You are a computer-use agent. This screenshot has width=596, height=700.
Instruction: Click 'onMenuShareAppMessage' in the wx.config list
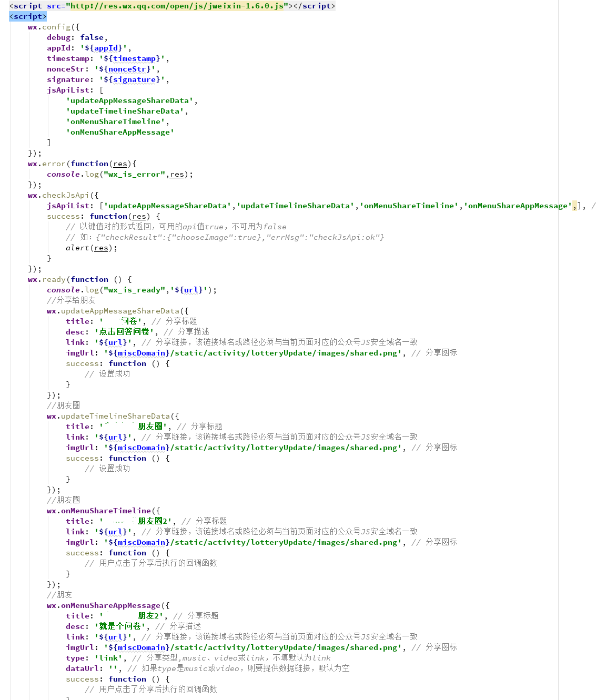(x=120, y=132)
